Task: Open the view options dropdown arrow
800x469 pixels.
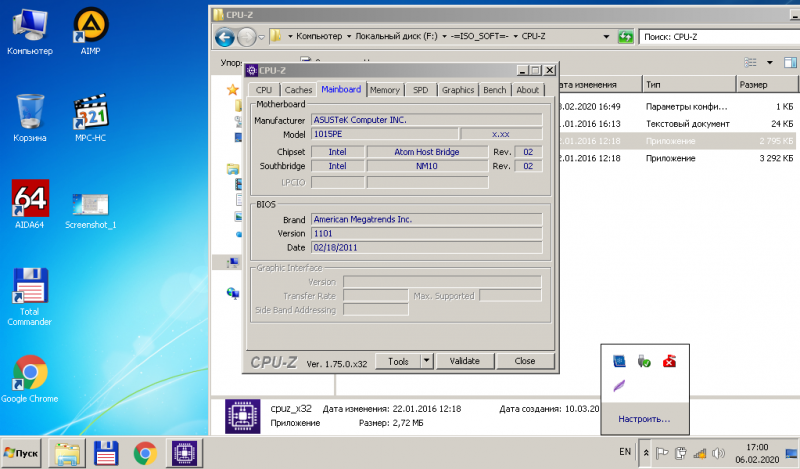Action: pyautogui.click(x=769, y=63)
